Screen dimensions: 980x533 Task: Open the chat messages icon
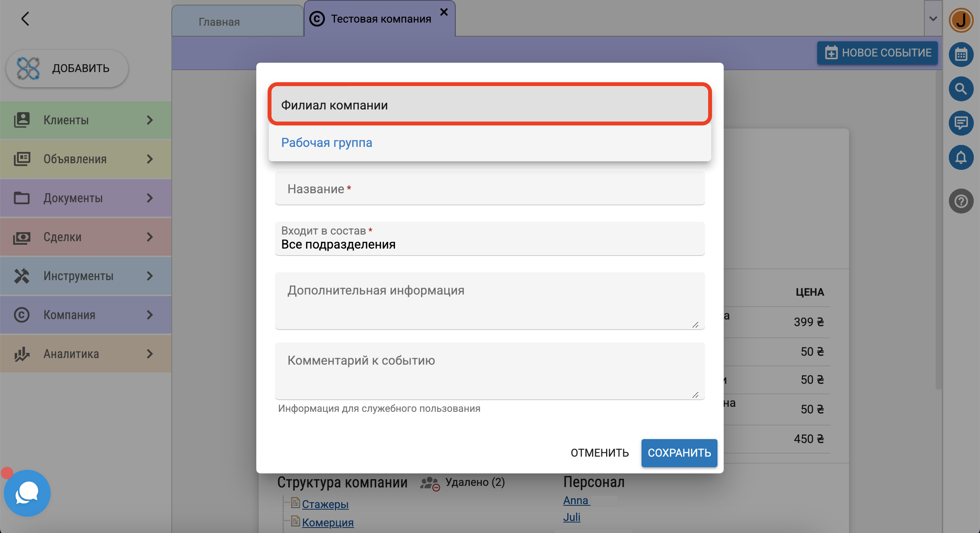pos(961,123)
